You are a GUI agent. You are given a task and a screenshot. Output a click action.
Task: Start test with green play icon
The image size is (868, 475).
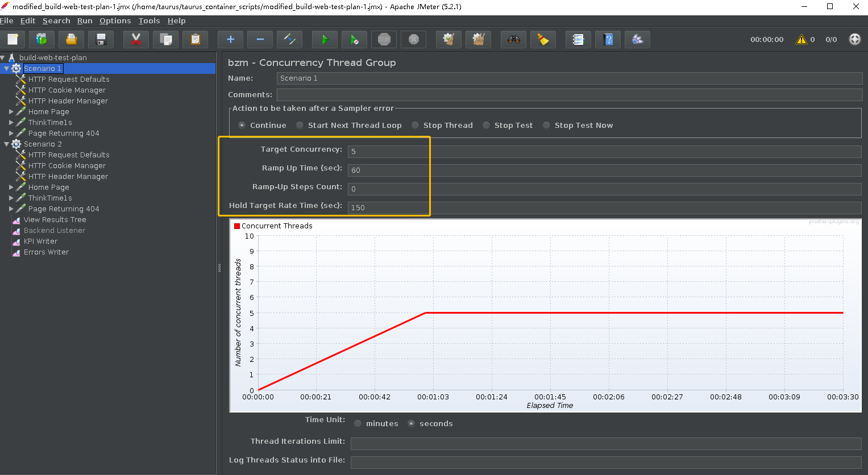[x=325, y=39]
